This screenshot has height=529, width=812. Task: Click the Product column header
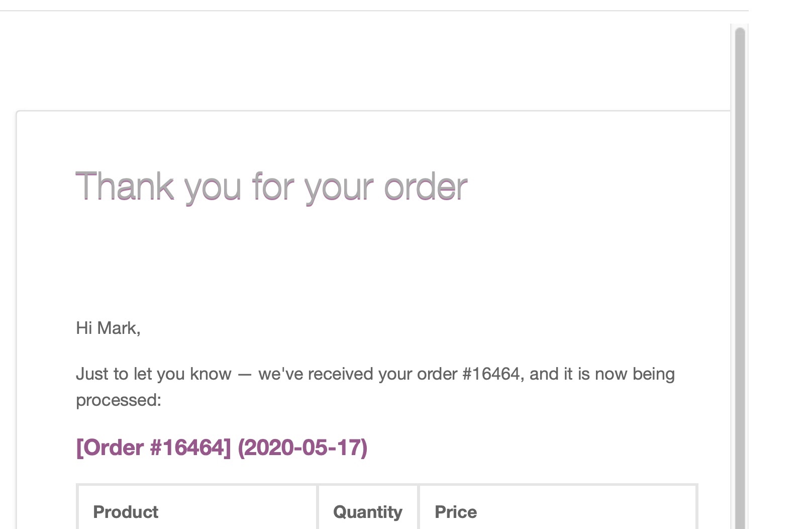click(x=126, y=512)
